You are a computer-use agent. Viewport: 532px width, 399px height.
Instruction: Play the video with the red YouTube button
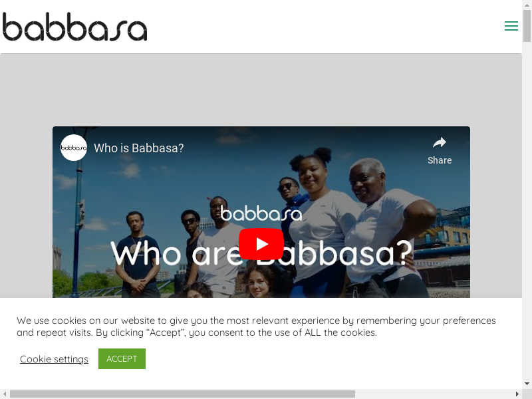point(261,244)
